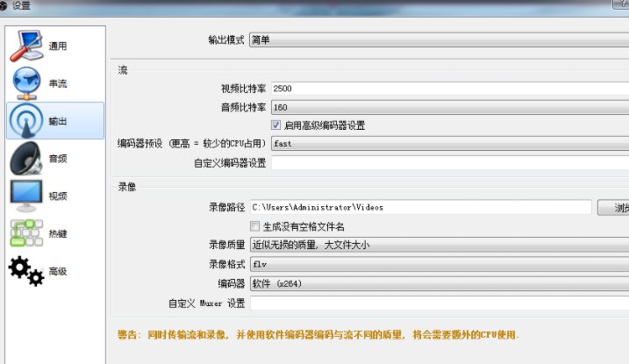Select the 视频 label in sidebar
The image size is (629, 364).
point(58,196)
